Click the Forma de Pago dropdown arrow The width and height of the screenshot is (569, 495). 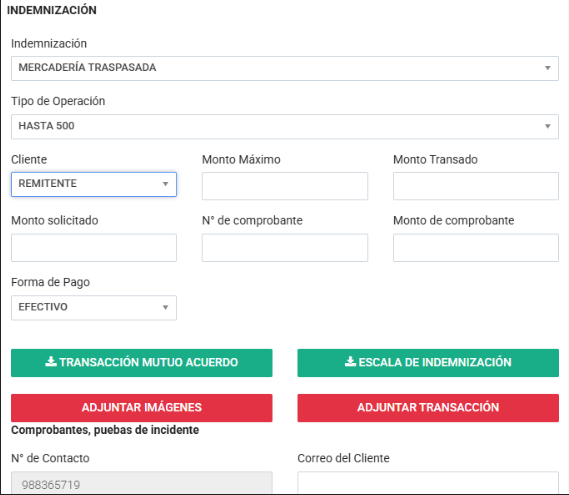pyautogui.click(x=165, y=307)
